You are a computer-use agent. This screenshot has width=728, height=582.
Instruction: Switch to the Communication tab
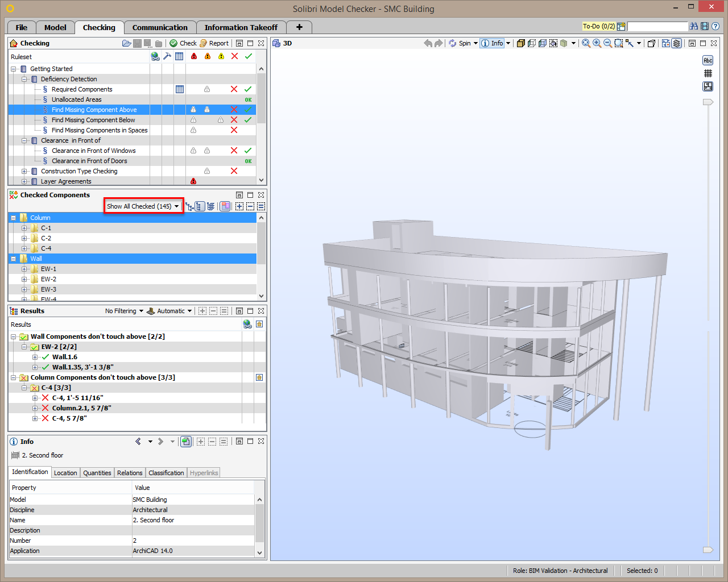pyautogui.click(x=160, y=27)
